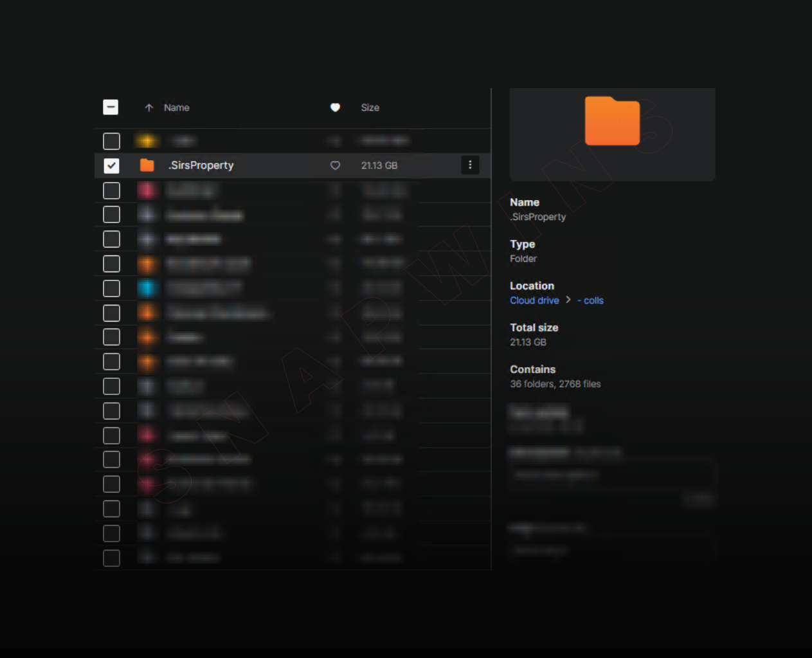The width and height of the screenshot is (812, 658).
Task: Open the Cloud drive location link
Action: [x=534, y=300]
